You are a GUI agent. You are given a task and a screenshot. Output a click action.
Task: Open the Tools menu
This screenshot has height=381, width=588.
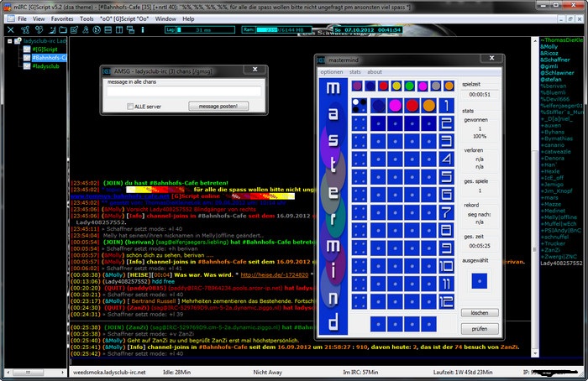point(87,18)
